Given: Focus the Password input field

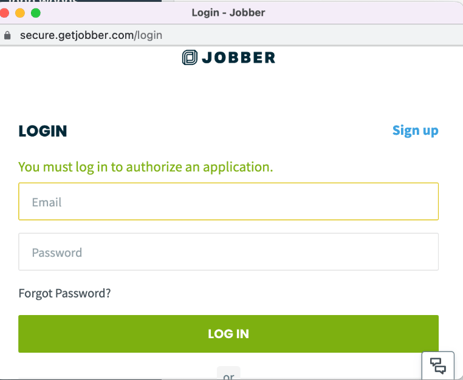Looking at the screenshot, I should pos(228,252).
